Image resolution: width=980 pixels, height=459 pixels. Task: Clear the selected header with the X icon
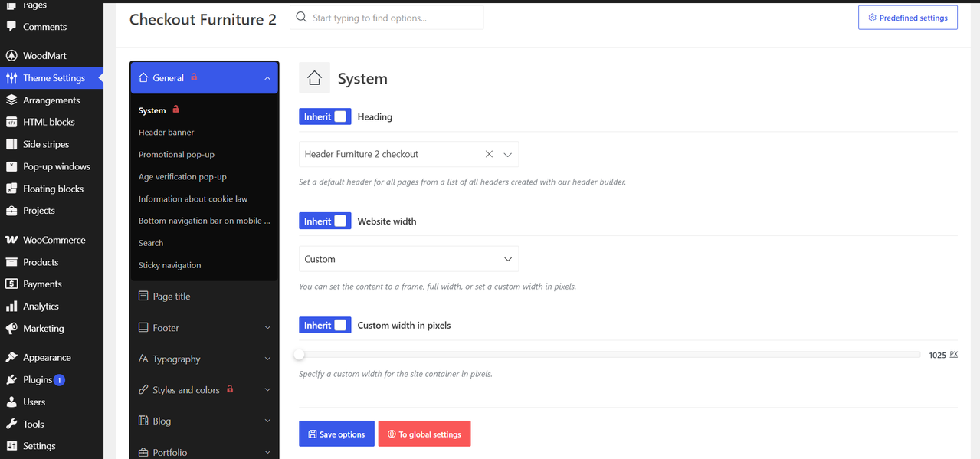point(489,154)
